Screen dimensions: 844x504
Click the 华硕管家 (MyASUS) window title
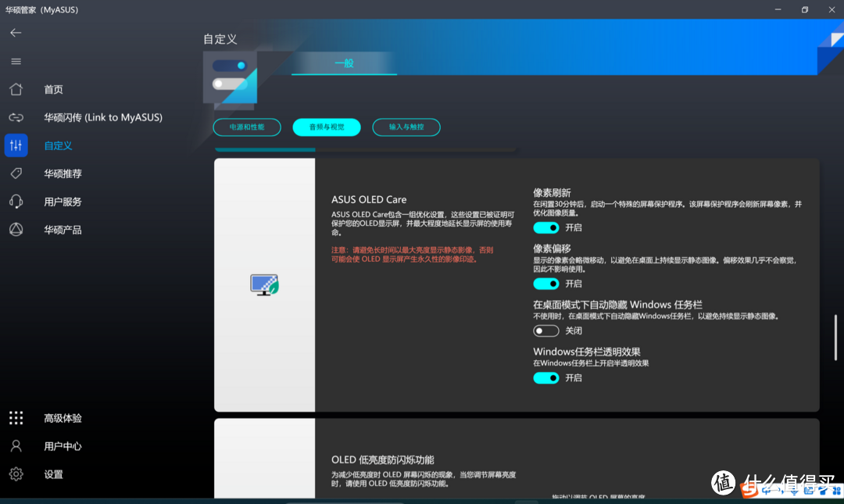coord(41,9)
